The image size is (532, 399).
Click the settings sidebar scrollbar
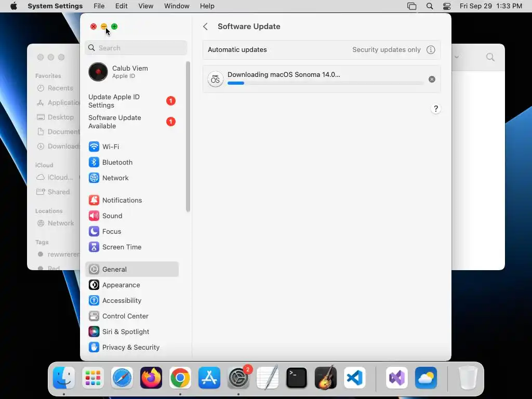(188, 137)
